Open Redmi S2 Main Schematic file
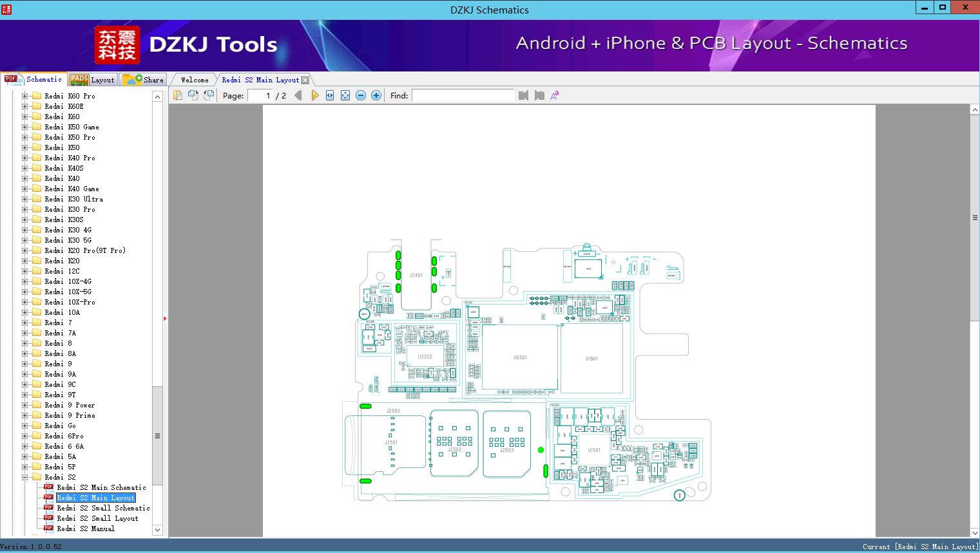Image resolution: width=980 pixels, height=553 pixels. [x=101, y=487]
